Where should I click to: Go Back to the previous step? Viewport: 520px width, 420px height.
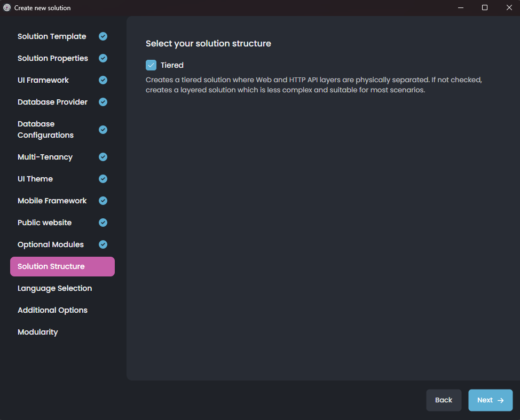[444, 400]
